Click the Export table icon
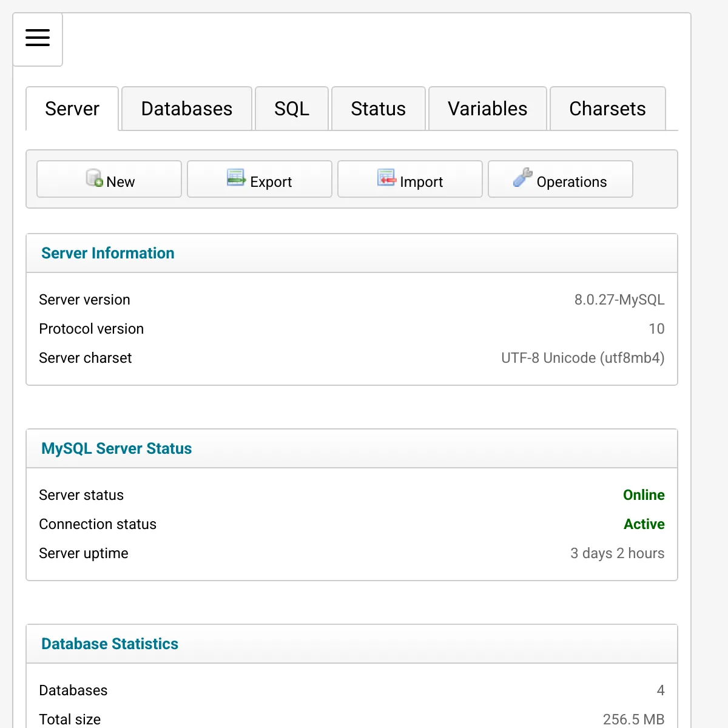The image size is (728, 728). point(236,178)
